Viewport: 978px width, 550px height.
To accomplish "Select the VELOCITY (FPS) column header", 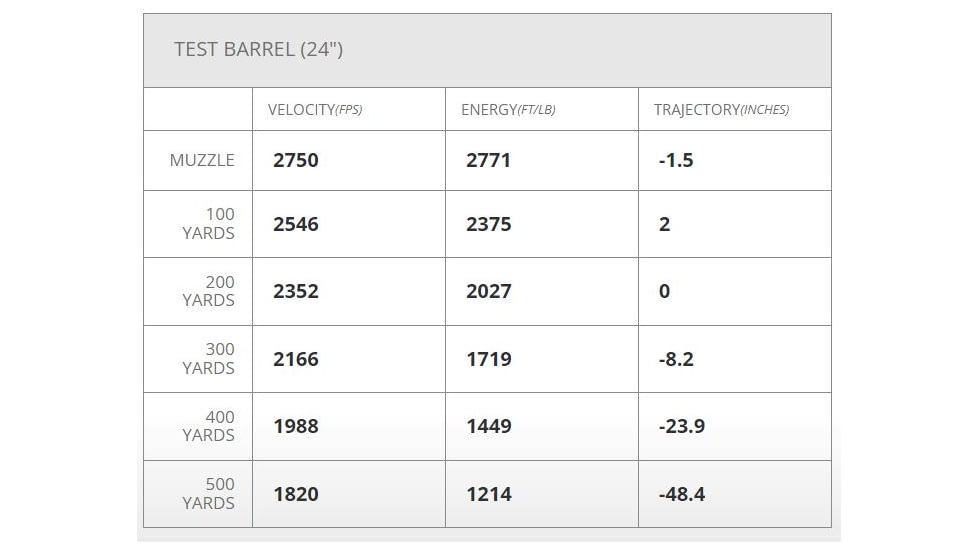I will pos(315,110).
